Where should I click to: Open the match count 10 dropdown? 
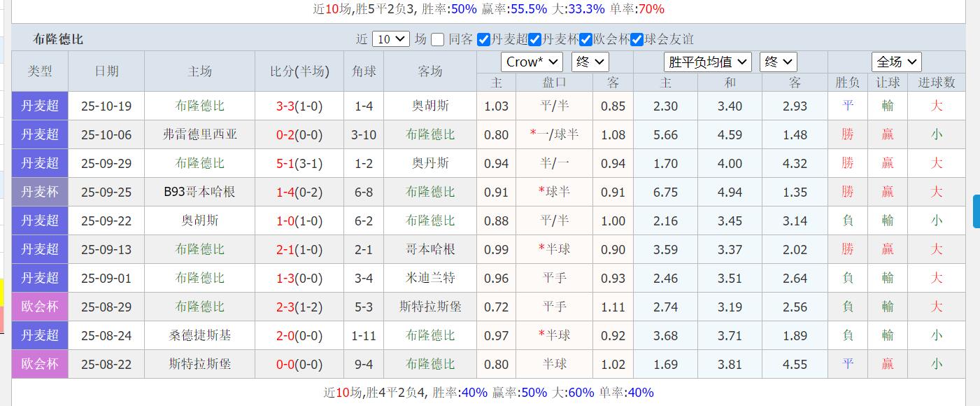(x=390, y=39)
